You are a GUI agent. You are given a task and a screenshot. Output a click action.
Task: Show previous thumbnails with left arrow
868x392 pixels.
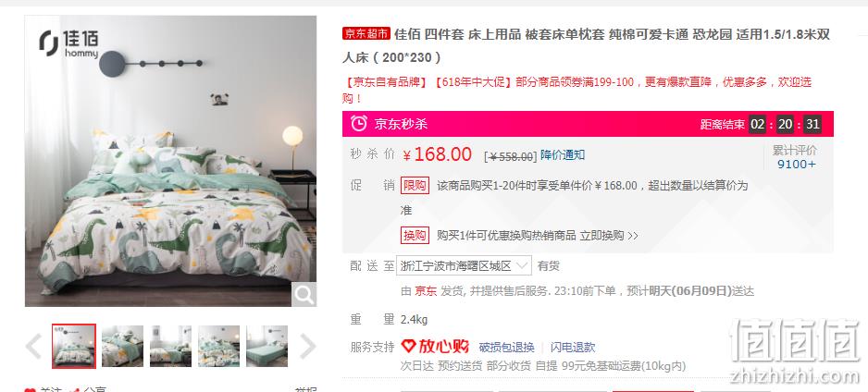click(33, 347)
